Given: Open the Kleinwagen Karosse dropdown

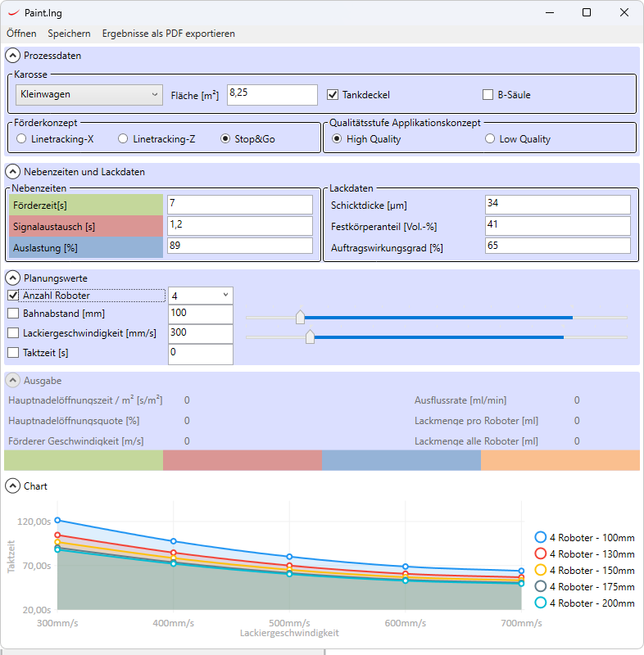Looking at the screenshot, I should [89, 95].
